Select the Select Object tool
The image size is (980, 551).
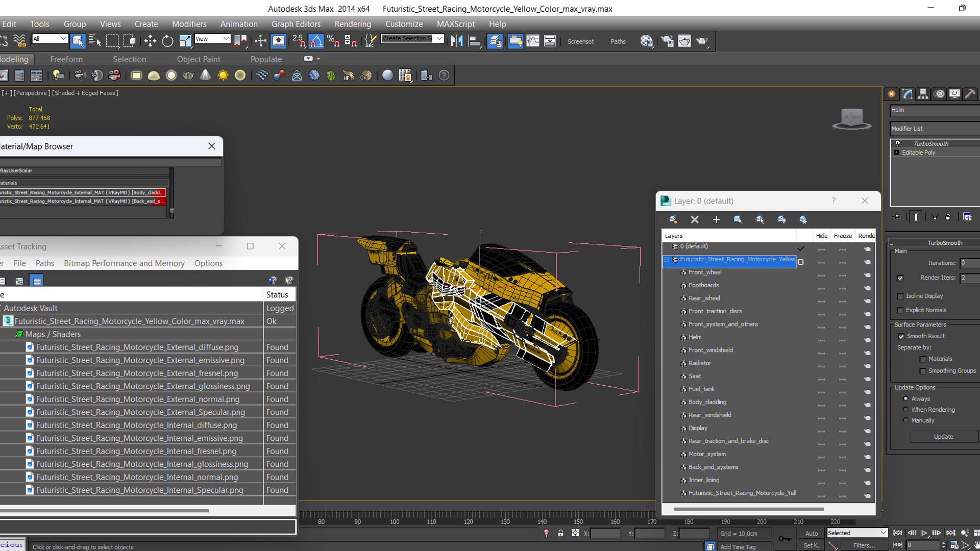click(x=78, y=41)
